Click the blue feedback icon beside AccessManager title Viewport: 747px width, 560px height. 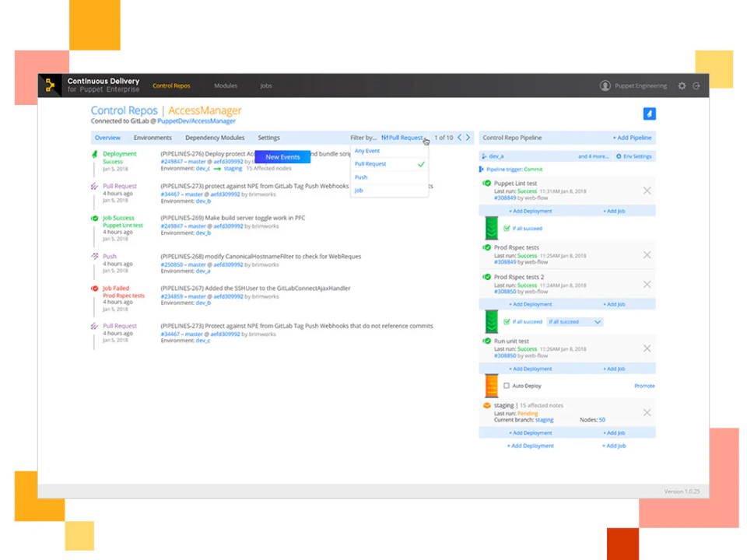click(x=650, y=114)
